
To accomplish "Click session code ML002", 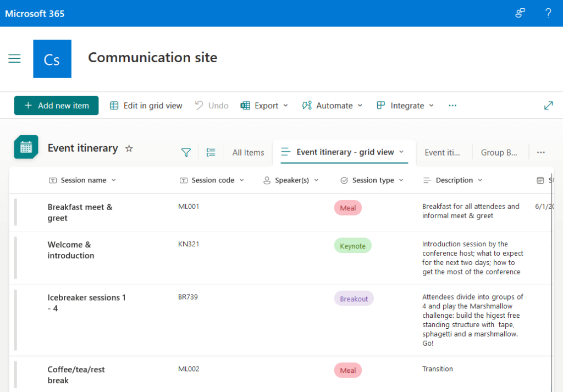I will (189, 369).
